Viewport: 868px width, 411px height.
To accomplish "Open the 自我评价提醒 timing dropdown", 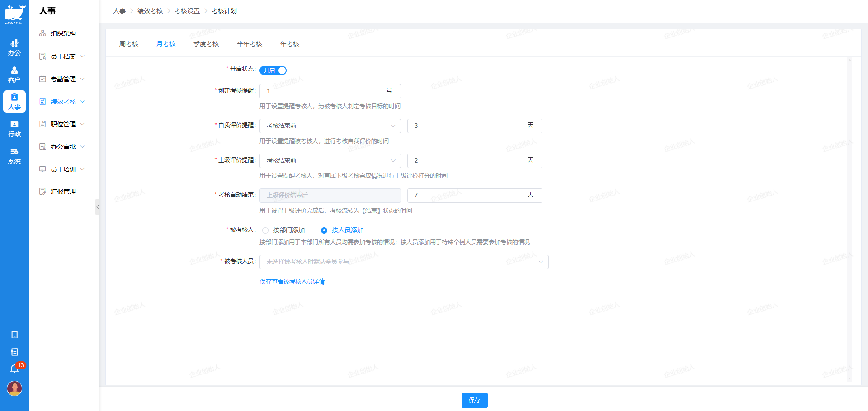I will pyautogui.click(x=330, y=126).
